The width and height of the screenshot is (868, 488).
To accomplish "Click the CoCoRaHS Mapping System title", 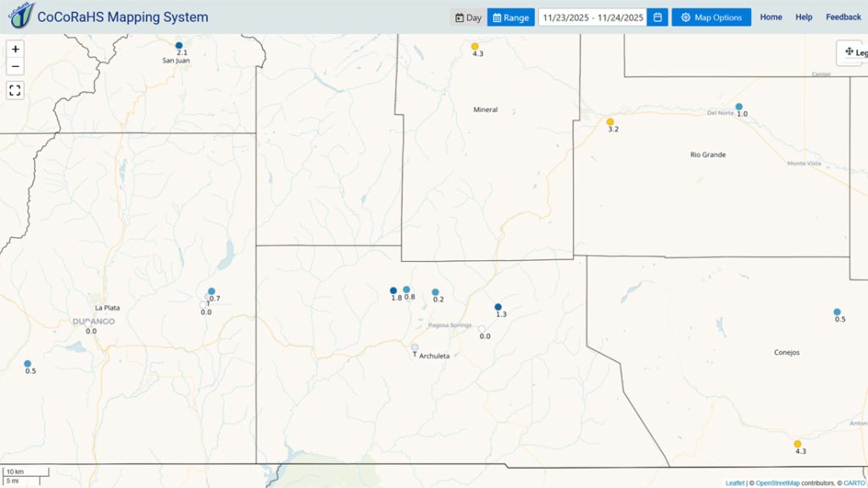I will tap(123, 17).
